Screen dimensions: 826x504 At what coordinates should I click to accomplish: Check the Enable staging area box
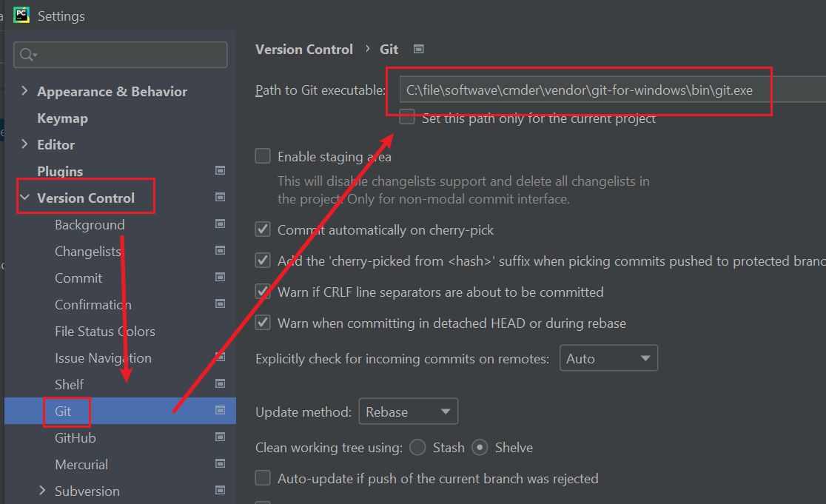pos(263,156)
